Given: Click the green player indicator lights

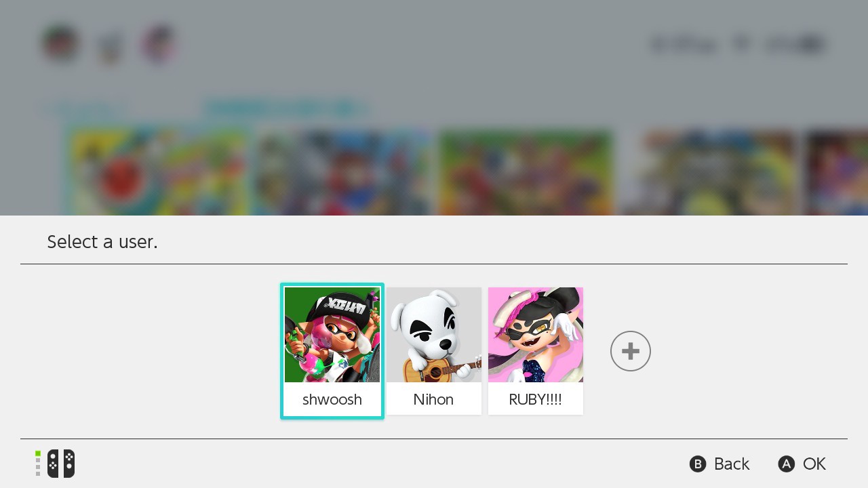Looking at the screenshot, I should 38,464.
